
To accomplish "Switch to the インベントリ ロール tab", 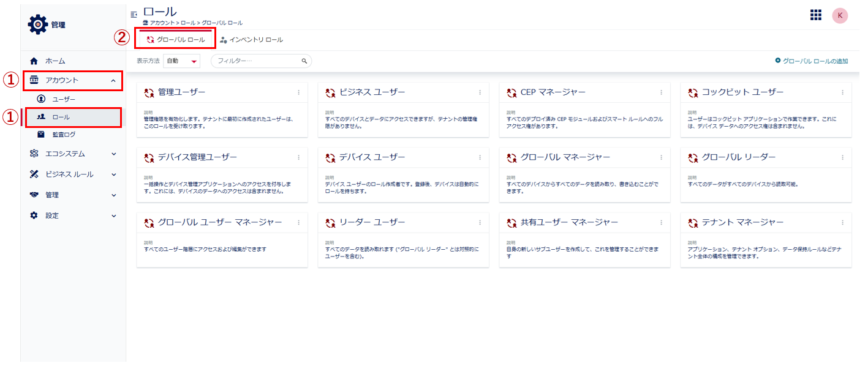I will [x=251, y=40].
